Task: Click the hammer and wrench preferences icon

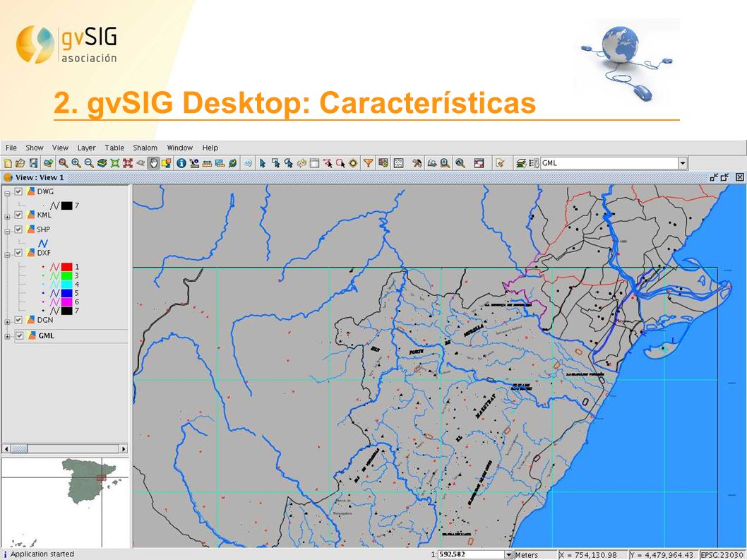Action: click(x=417, y=163)
